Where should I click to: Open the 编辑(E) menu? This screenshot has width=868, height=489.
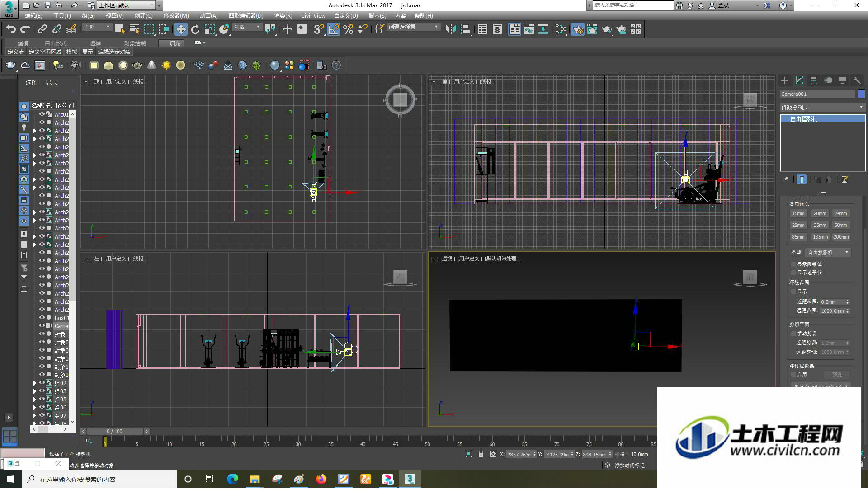(33, 16)
